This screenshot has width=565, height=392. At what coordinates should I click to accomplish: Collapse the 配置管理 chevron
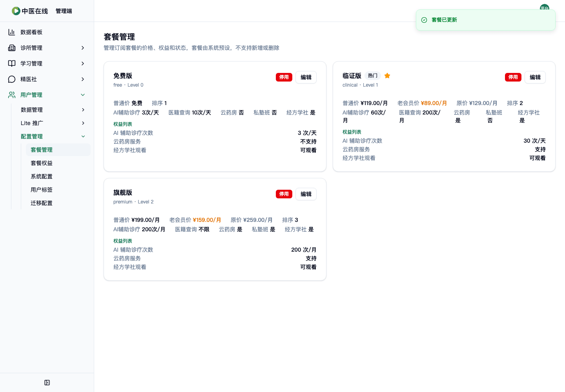pyautogui.click(x=83, y=136)
